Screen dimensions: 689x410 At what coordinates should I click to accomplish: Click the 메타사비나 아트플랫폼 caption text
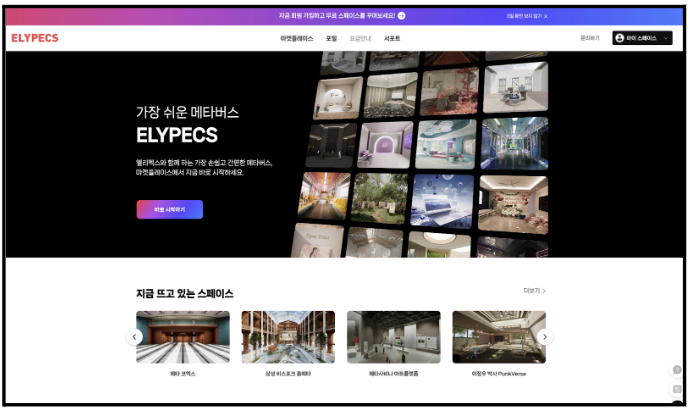394,374
